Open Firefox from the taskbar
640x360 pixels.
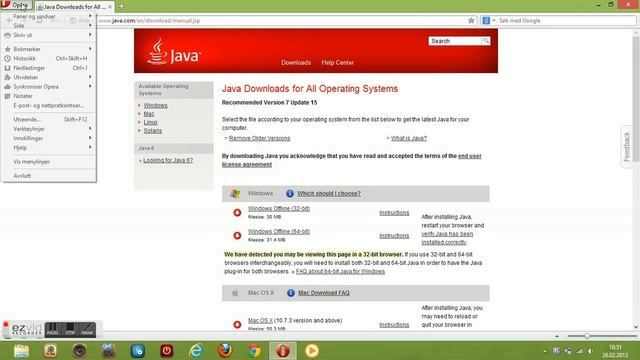(225, 351)
